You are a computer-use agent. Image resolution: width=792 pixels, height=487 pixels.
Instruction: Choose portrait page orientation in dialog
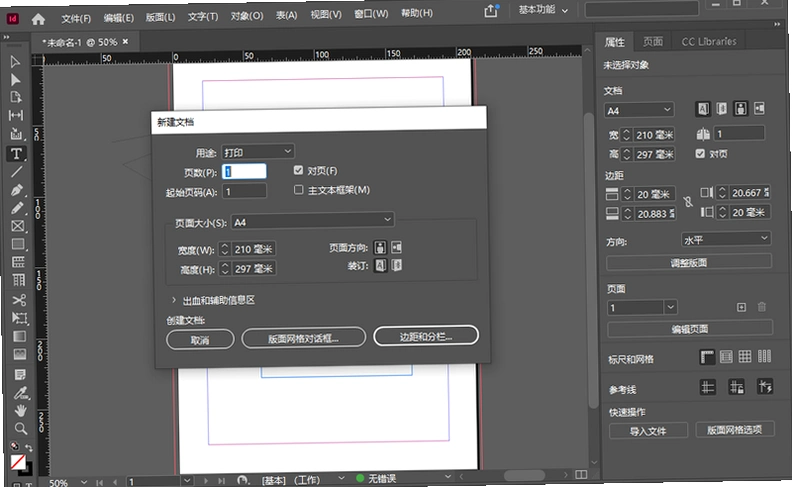click(x=380, y=248)
